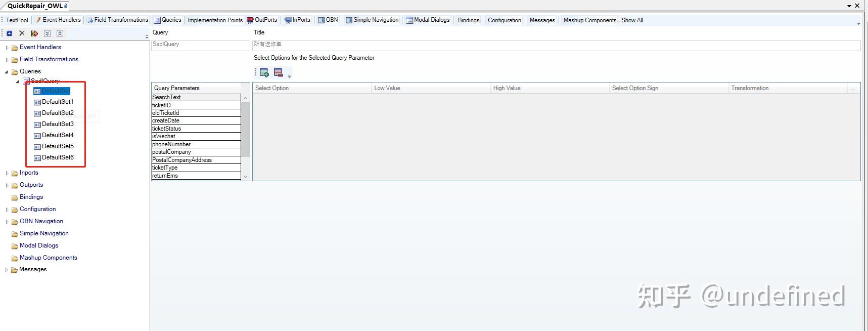
Task: Select DefaultSet2 in the tree
Action: pos(54,113)
